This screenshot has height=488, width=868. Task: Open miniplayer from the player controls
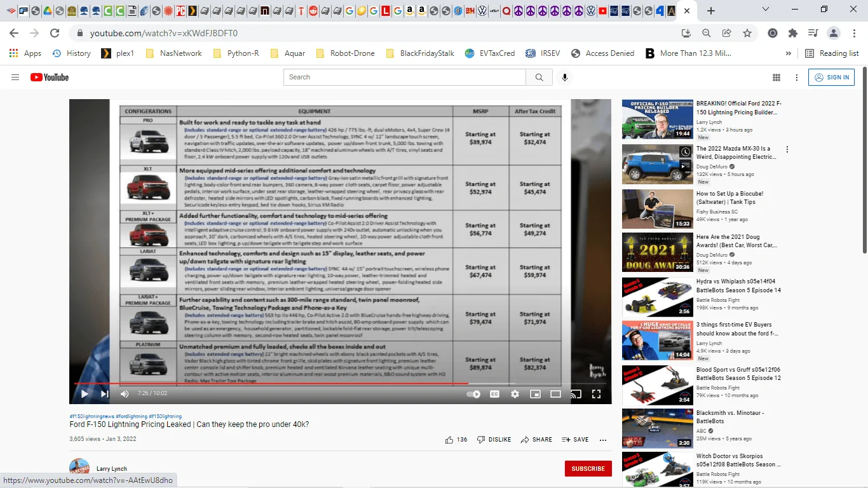pos(535,394)
